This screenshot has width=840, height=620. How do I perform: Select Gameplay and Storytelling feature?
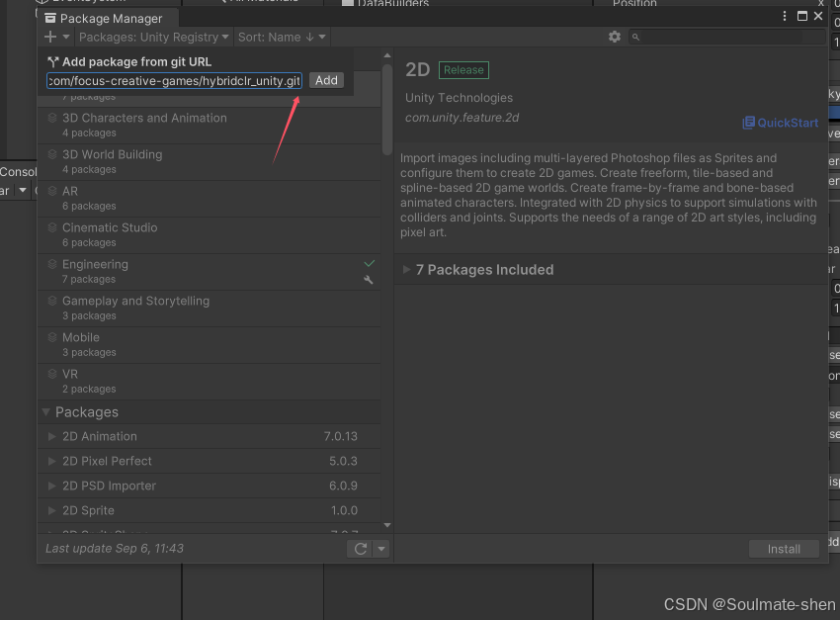[209, 309]
